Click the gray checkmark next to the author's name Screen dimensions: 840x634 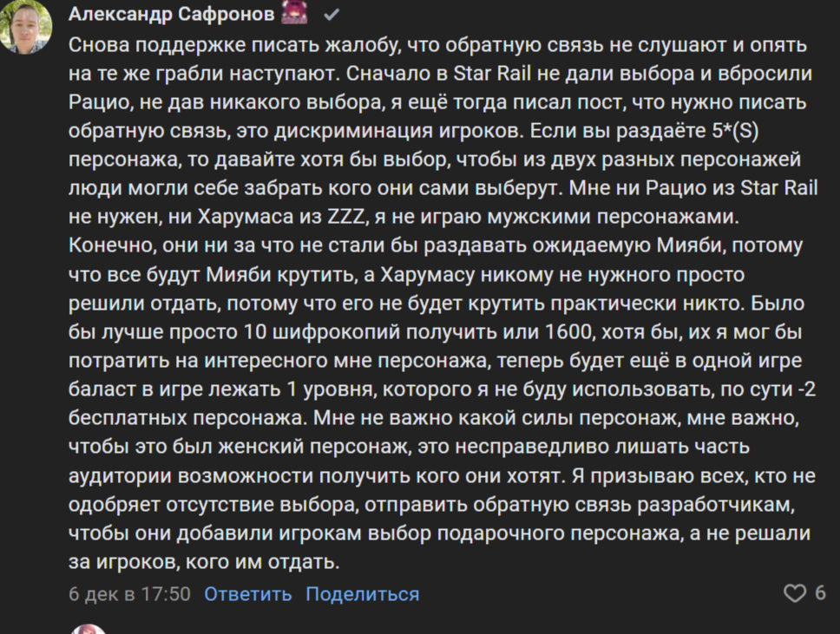[x=331, y=15]
